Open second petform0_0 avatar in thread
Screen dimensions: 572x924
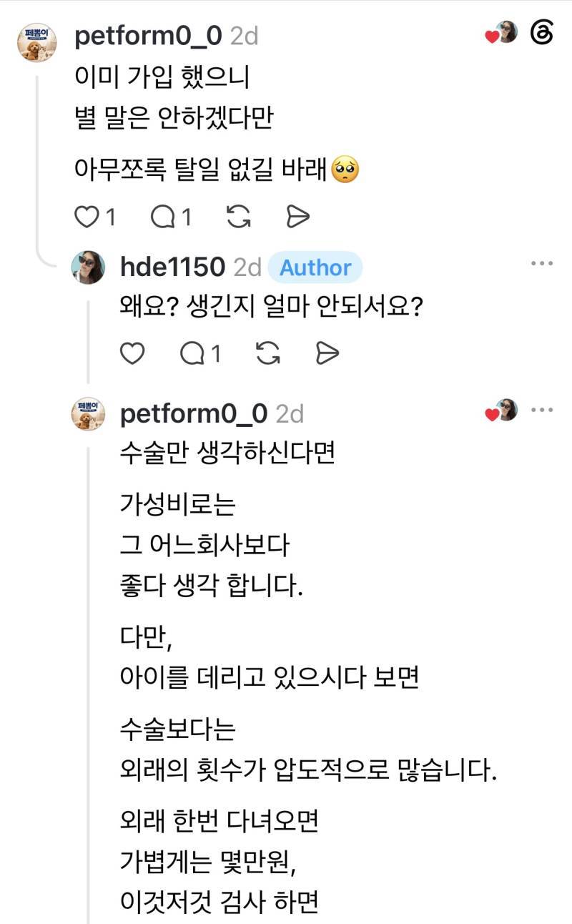89,415
